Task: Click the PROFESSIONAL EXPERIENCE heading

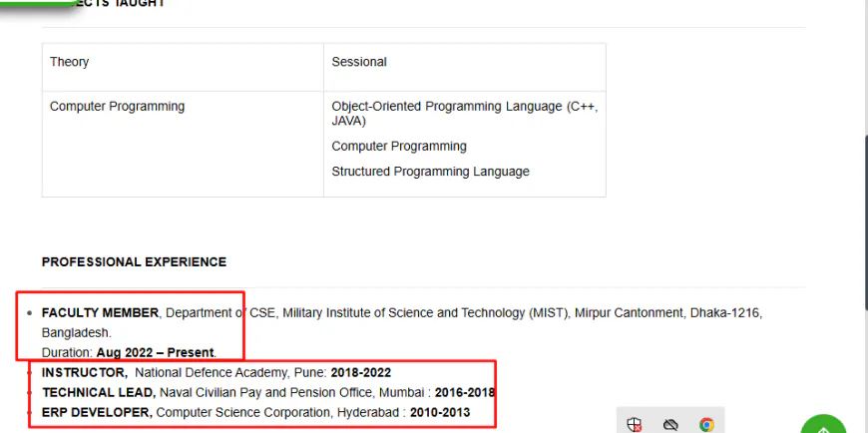Action: pyautogui.click(x=134, y=262)
